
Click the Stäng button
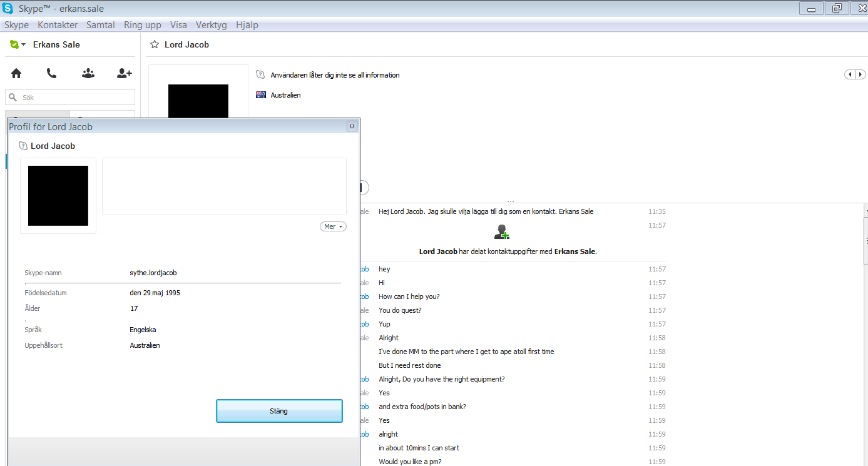(279, 411)
